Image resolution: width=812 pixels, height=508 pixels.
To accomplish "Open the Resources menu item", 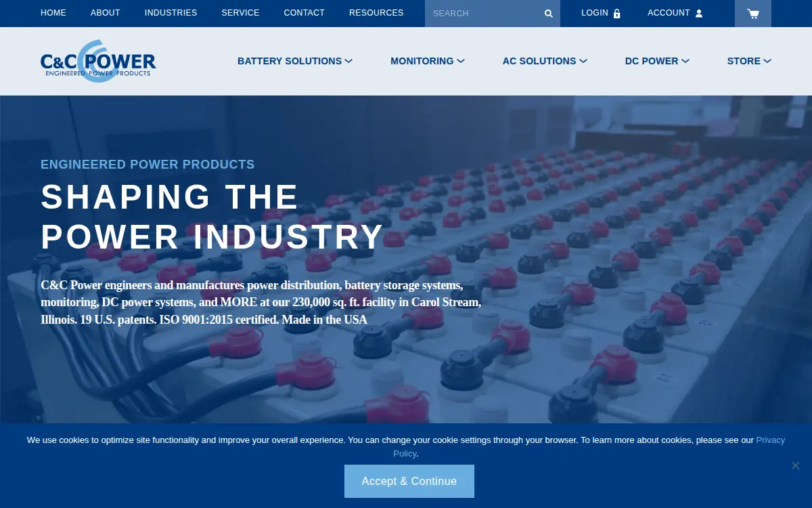I will [376, 13].
